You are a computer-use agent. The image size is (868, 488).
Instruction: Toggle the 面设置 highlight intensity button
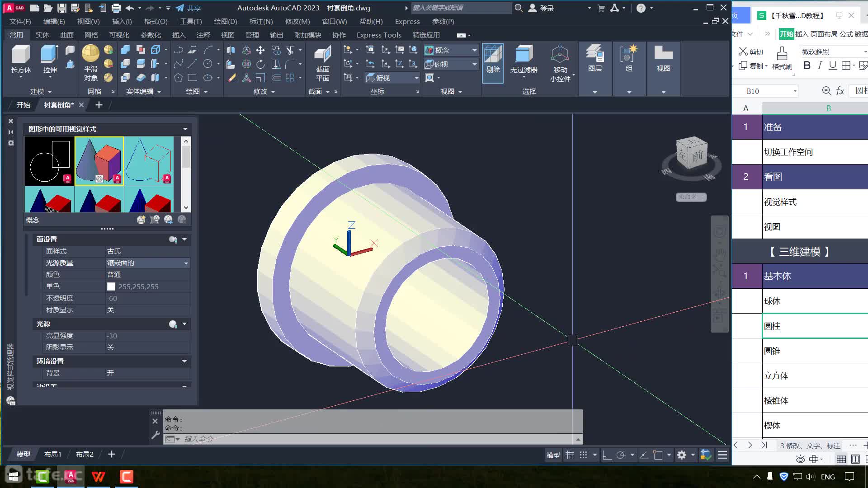(x=173, y=239)
